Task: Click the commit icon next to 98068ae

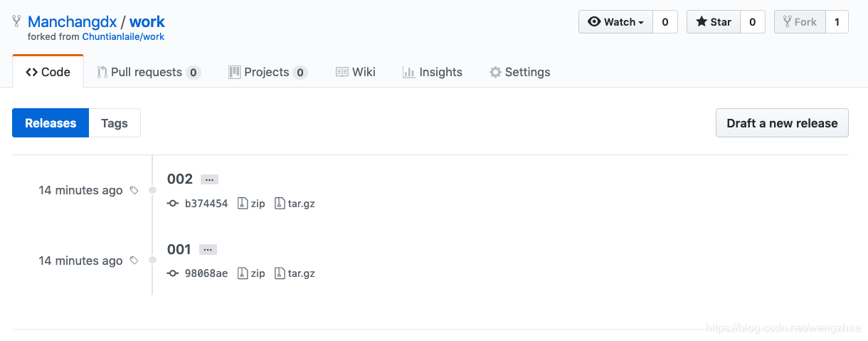Action: pos(172,273)
